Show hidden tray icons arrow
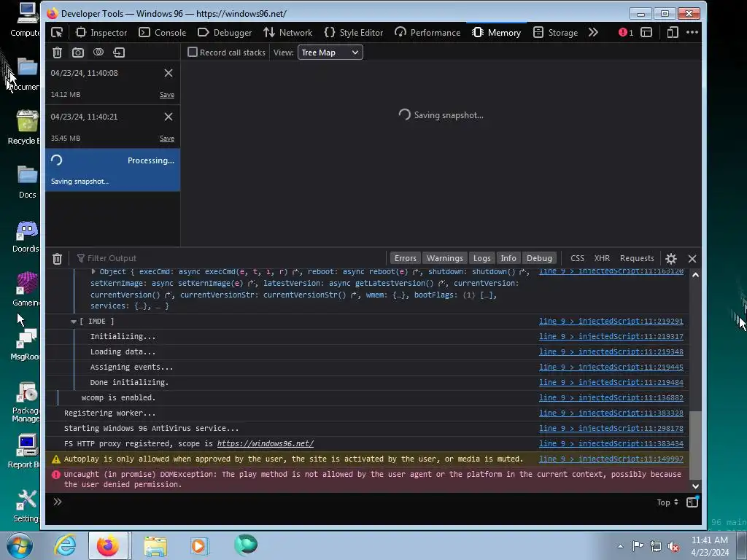This screenshot has width=747, height=560. (x=620, y=546)
